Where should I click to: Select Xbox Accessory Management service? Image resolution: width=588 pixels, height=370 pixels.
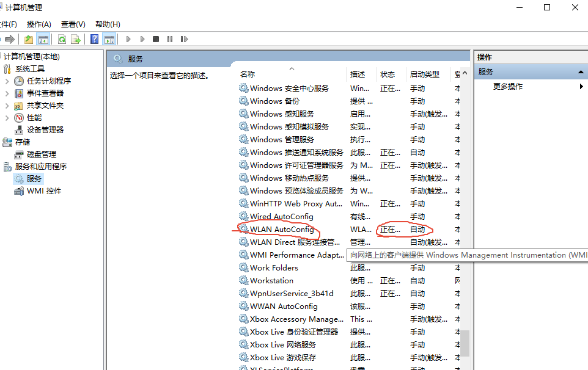pyautogui.click(x=349, y=319)
